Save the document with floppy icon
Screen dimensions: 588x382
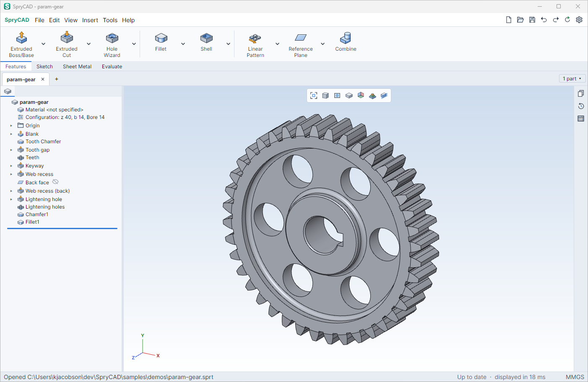click(x=532, y=20)
